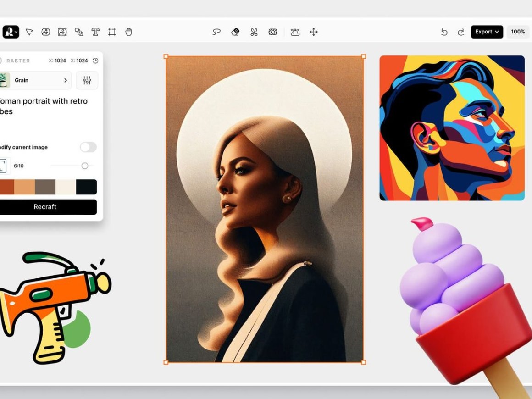Click the black palette color swatch
Screen dimensions: 532x399
86,187
